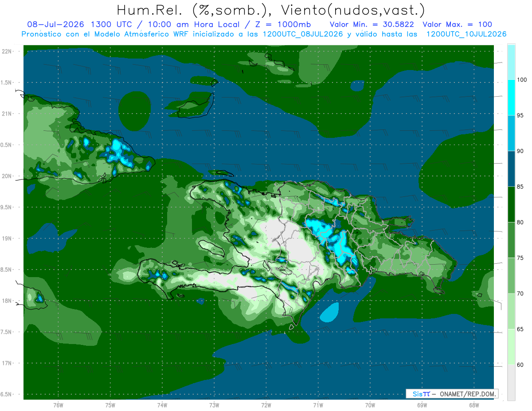Click the longitude label '75W'
Viewport: 532px width, 411px height.
tap(110, 405)
